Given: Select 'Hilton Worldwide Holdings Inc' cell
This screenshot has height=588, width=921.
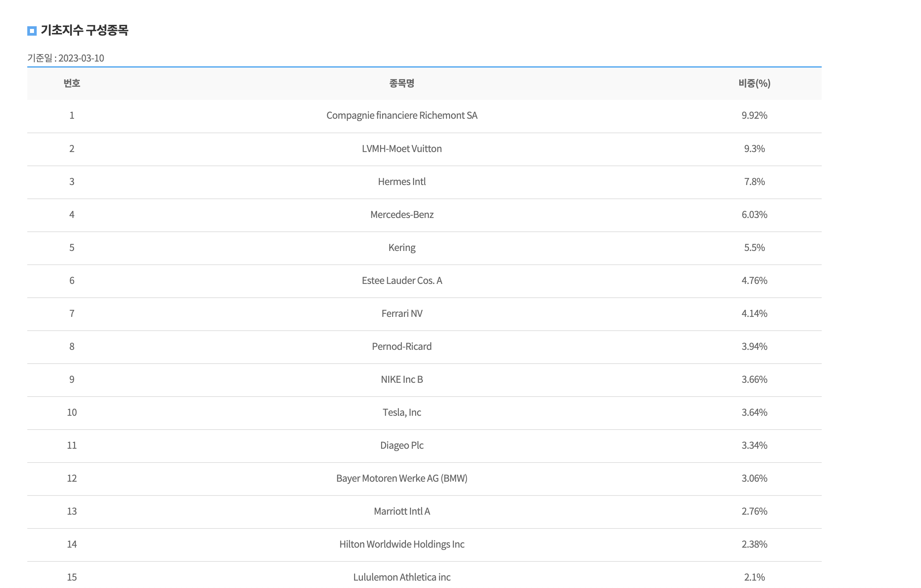Looking at the screenshot, I should coord(402,545).
